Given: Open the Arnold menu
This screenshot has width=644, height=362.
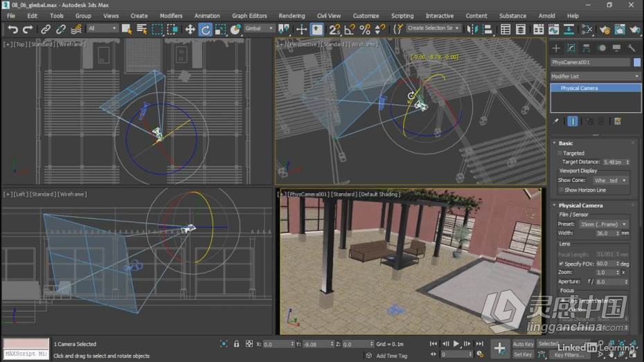Looking at the screenshot, I should click(x=546, y=16).
